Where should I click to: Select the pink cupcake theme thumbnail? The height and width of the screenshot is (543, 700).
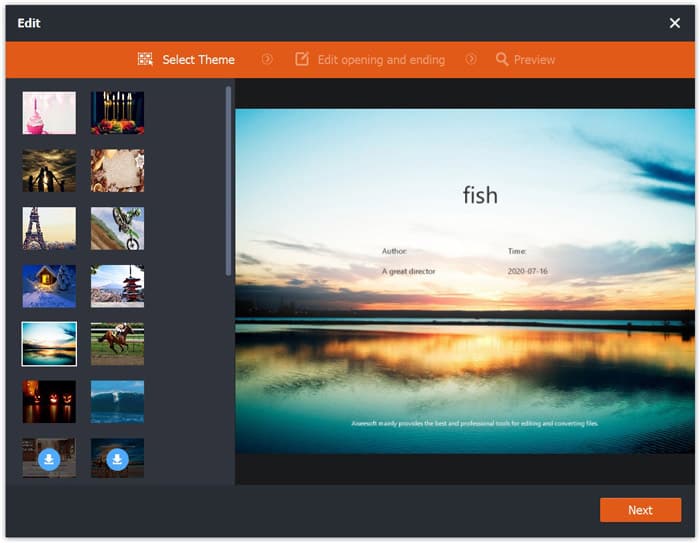pos(49,113)
